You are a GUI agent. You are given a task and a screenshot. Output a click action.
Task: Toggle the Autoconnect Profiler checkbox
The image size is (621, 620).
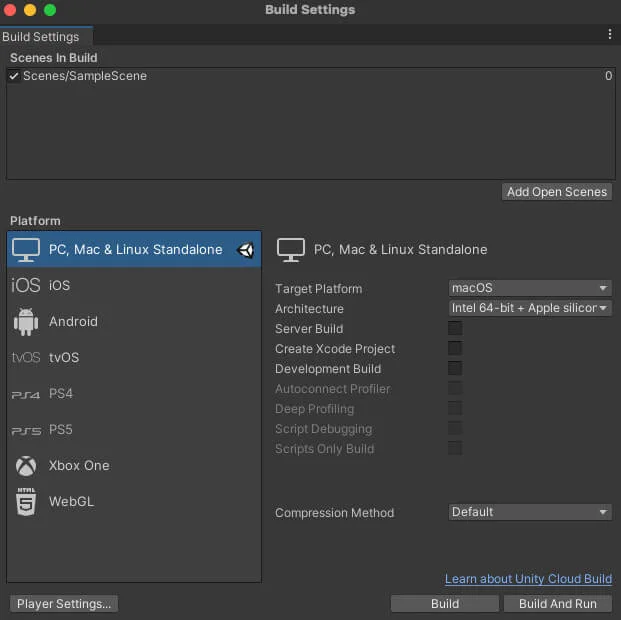pos(455,388)
